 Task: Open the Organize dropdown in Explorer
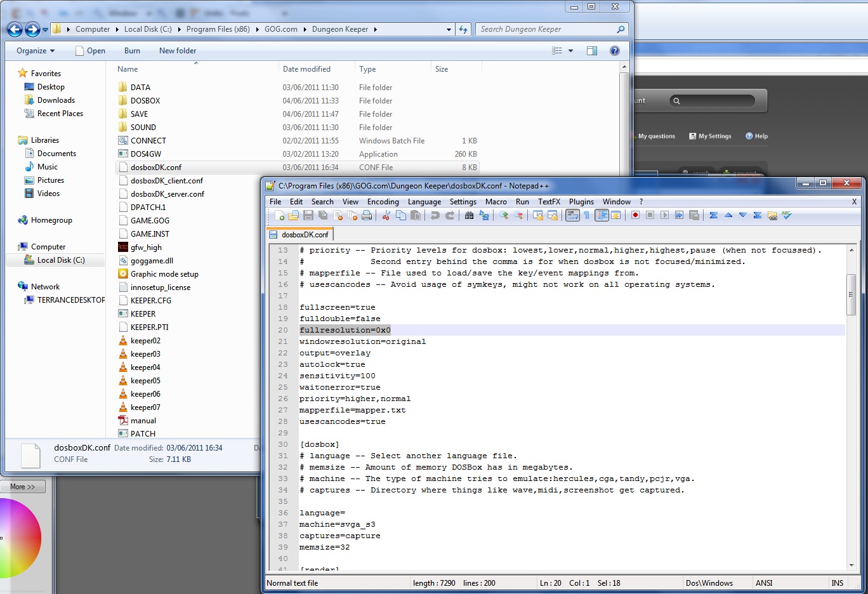pos(36,51)
